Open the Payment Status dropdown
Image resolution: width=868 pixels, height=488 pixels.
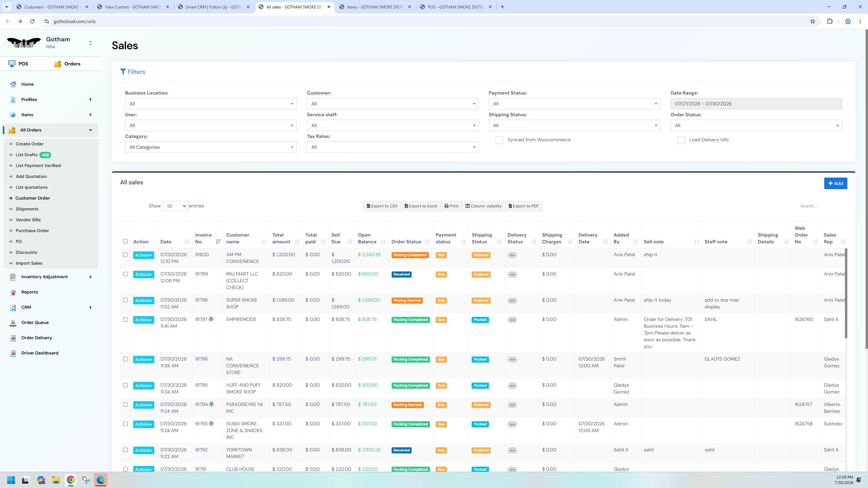click(x=574, y=104)
